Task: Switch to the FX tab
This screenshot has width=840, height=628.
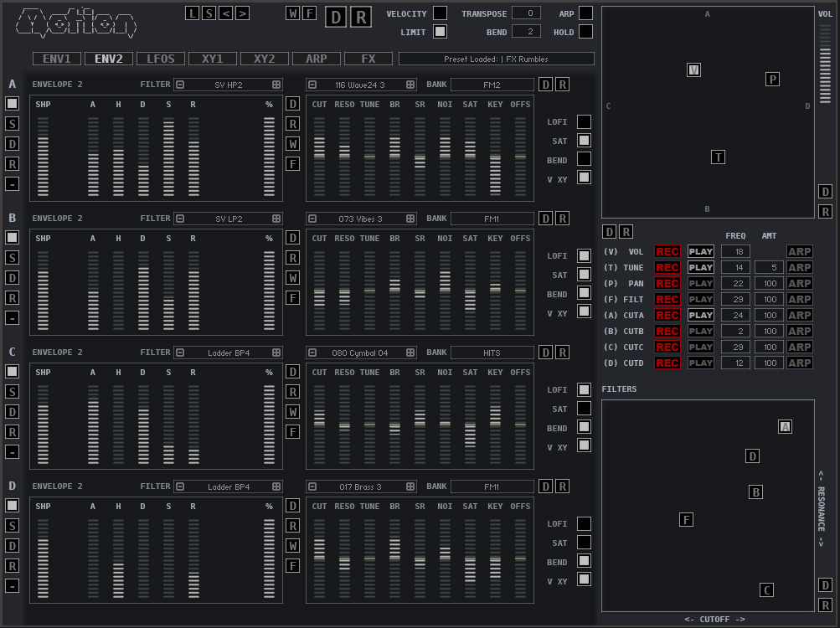Action: (368, 59)
